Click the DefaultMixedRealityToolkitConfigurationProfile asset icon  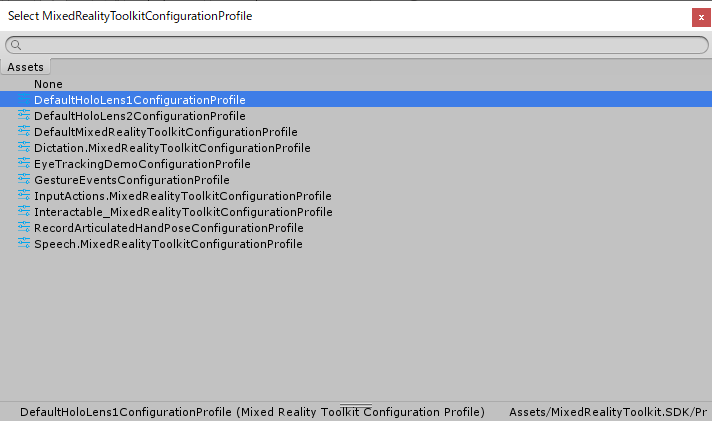pyautogui.click(x=24, y=131)
